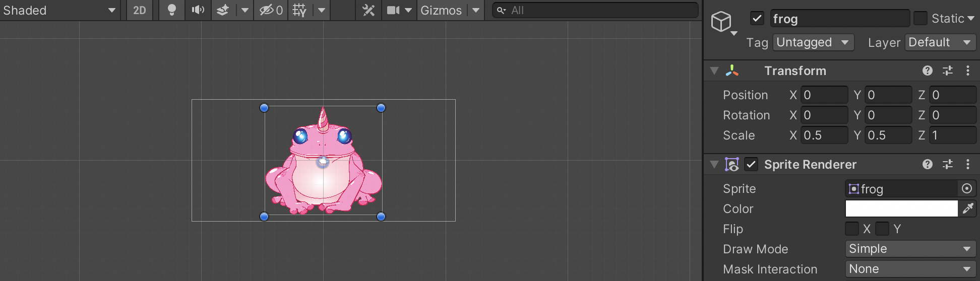Toggle 2D scene view mode

point(140,10)
